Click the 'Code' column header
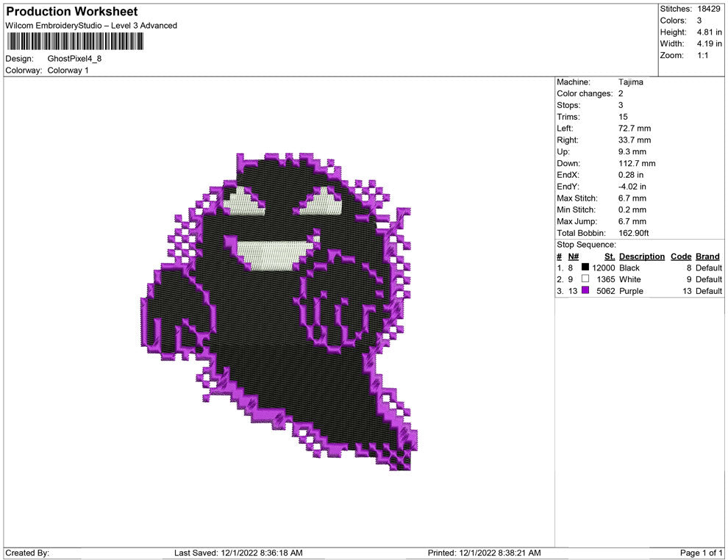The width and height of the screenshot is (728, 560). (x=681, y=256)
